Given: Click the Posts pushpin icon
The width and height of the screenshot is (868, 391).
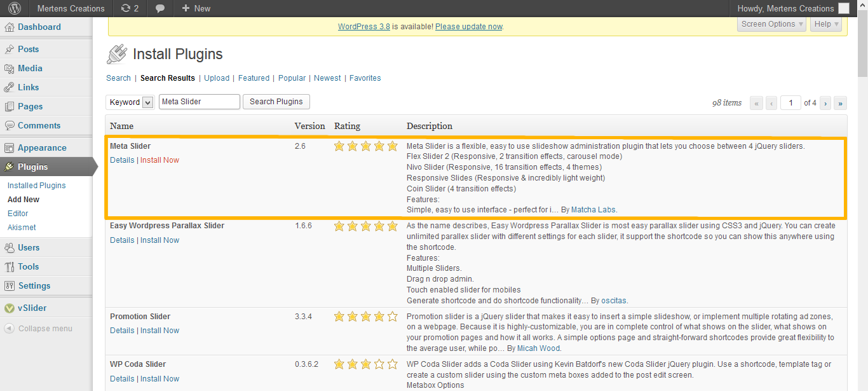Looking at the screenshot, I should tap(10, 49).
